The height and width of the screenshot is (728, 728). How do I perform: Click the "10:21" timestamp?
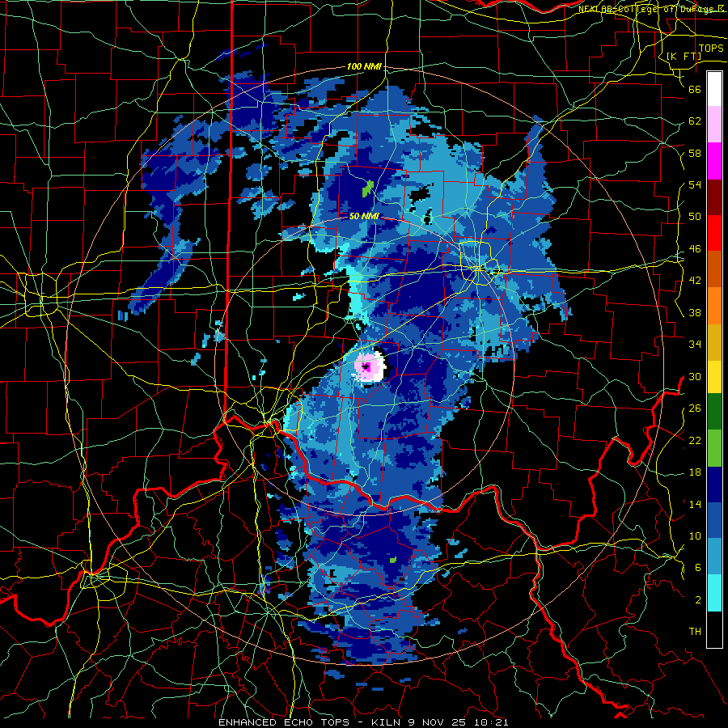click(x=492, y=722)
